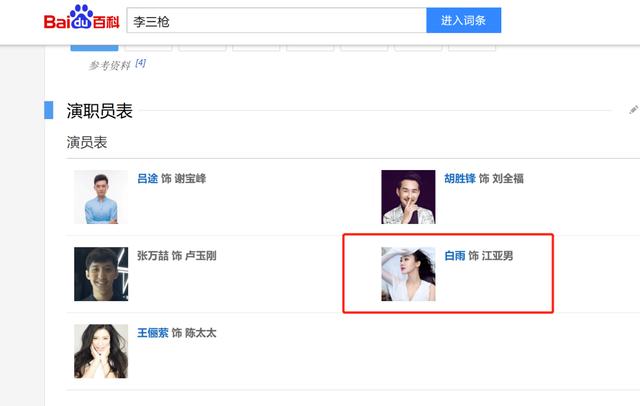This screenshot has height=406, width=640.
Task: Click the blue marker bar beside 演职员表
Action: point(49,110)
